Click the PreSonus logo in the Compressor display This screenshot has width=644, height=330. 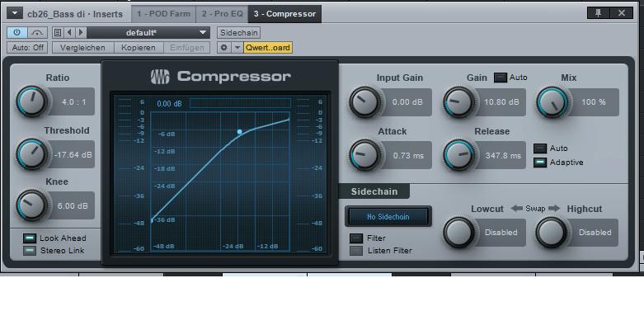click(160, 77)
